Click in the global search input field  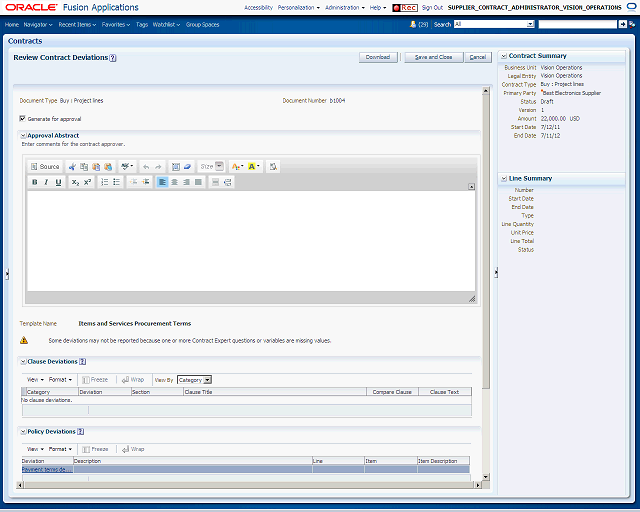pos(578,24)
